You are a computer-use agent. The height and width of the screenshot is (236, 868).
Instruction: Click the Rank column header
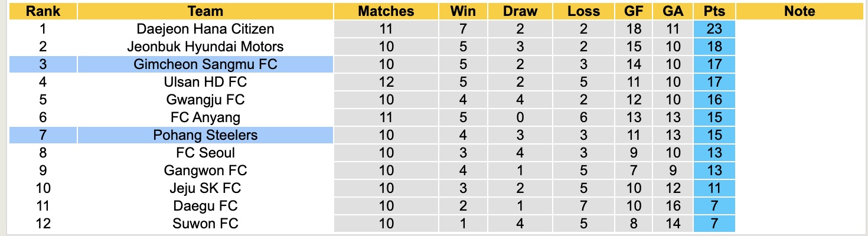(x=43, y=11)
